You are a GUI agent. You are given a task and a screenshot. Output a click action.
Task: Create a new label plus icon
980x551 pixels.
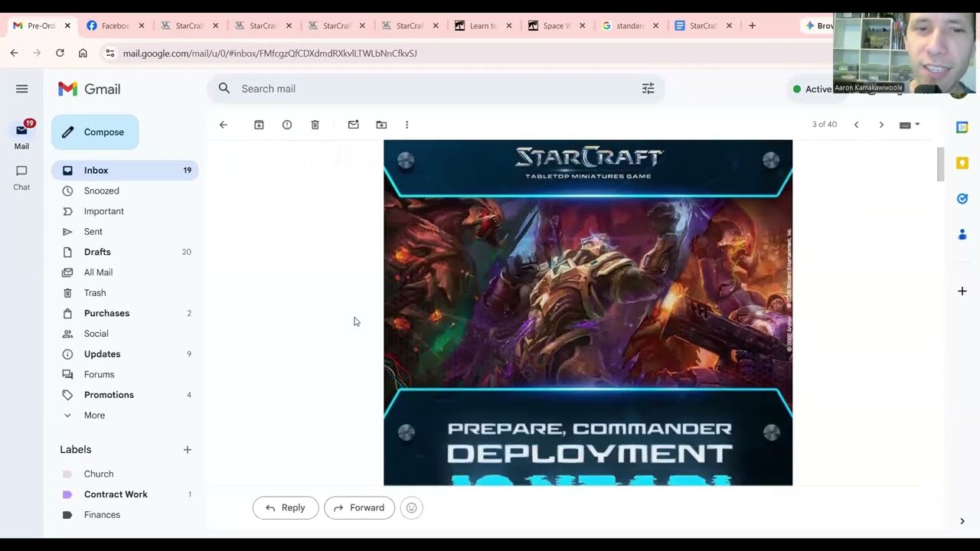click(187, 450)
